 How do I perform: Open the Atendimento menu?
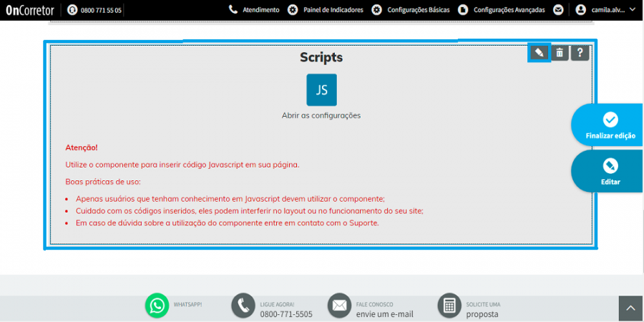pos(254,10)
